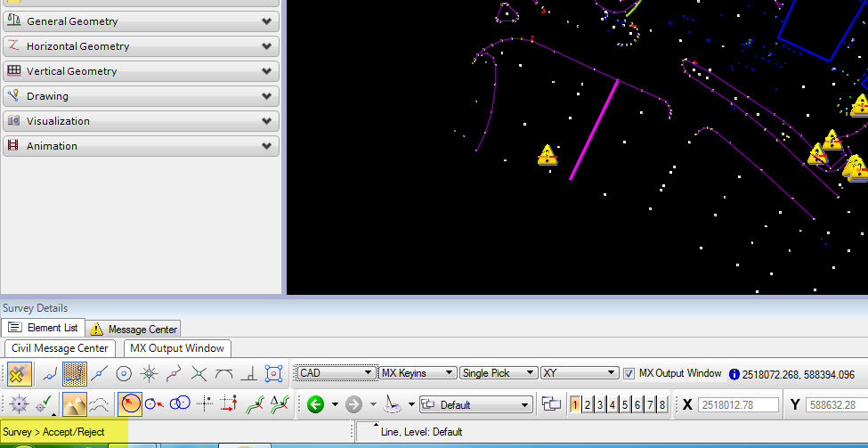Click the red XY offset arrows icon
Image resolution: width=868 pixels, height=448 pixels.
click(229, 405)
